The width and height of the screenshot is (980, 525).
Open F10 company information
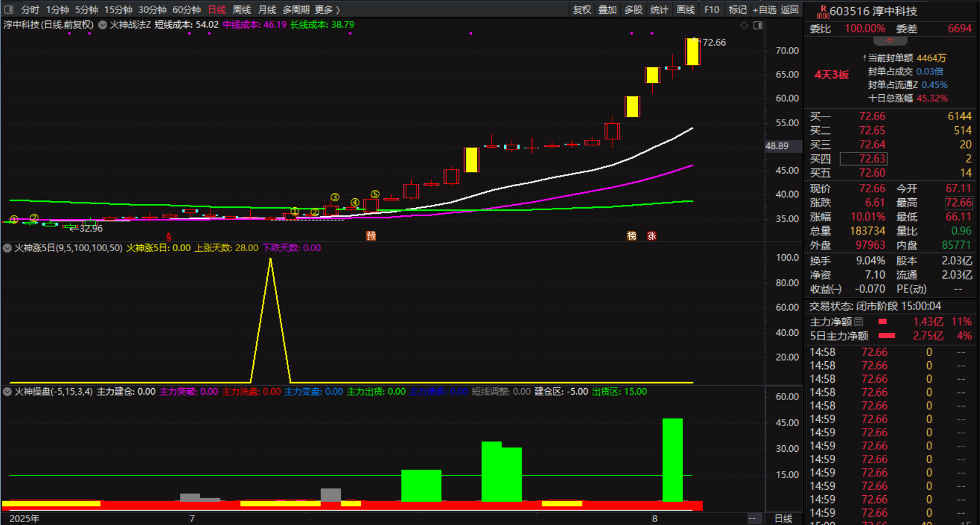[711, 10]
